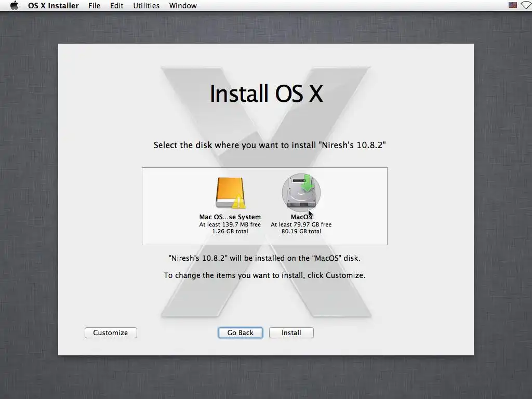Select the orange Mac OS...se System disk icon
This screenshot has height=399, width=532.
point(230,192)
